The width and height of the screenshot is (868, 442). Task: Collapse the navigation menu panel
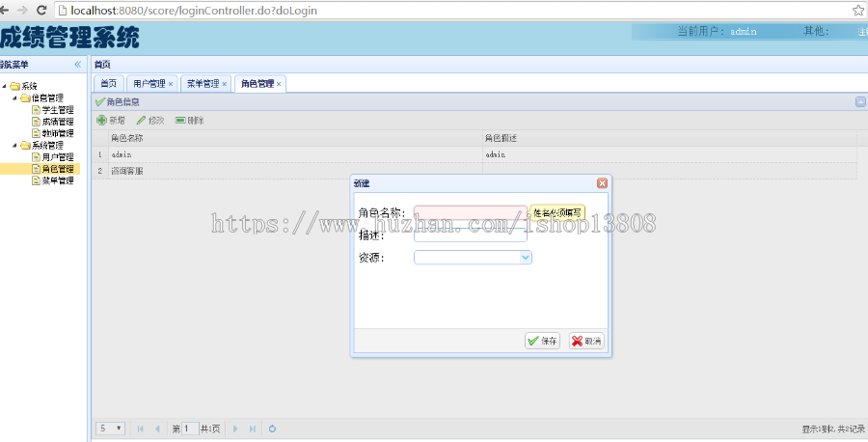[x=77, y=65]
